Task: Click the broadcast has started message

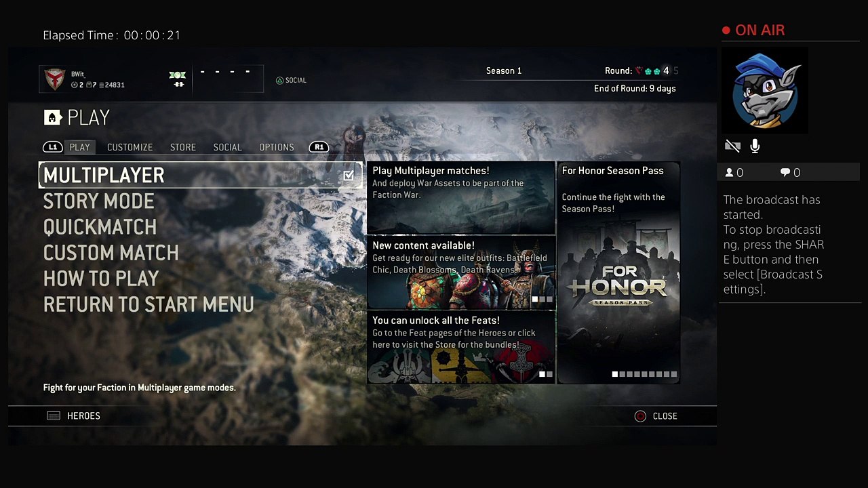Action: pyautogui.click(x=773, y=245)
